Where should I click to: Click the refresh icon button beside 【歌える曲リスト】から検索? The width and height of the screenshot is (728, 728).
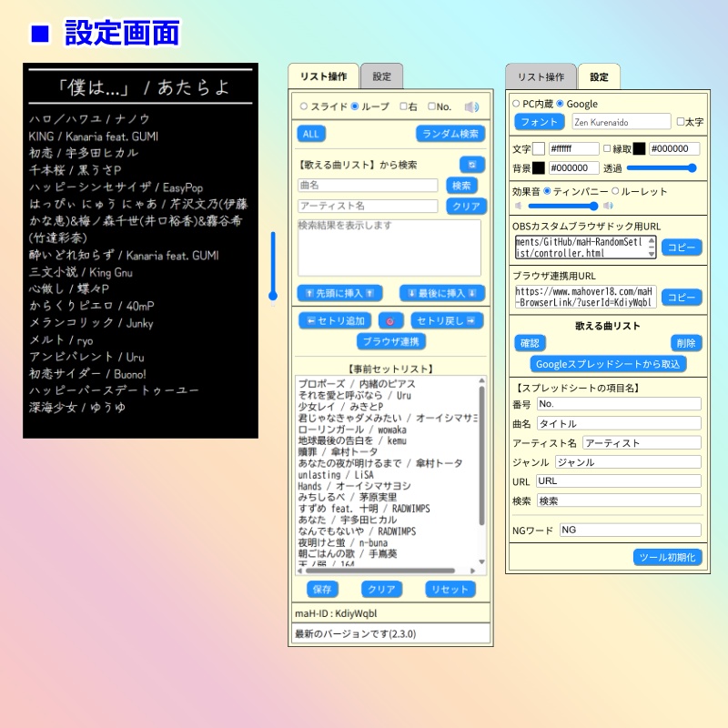(471, 165)
